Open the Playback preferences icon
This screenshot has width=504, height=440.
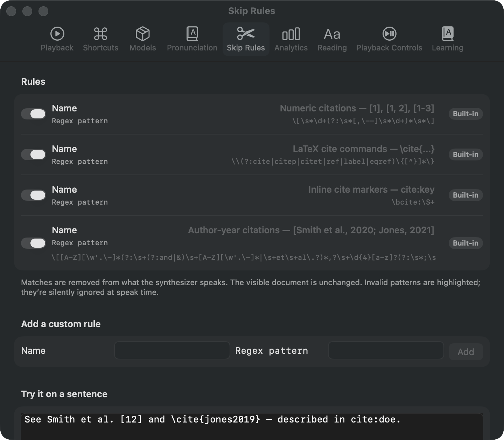click(x=57, y=34)
